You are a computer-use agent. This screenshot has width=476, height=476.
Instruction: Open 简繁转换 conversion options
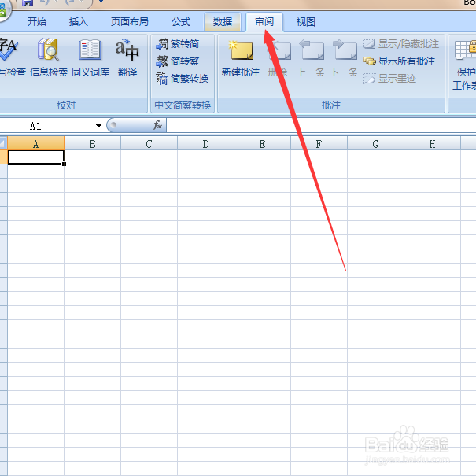(183, 79)
